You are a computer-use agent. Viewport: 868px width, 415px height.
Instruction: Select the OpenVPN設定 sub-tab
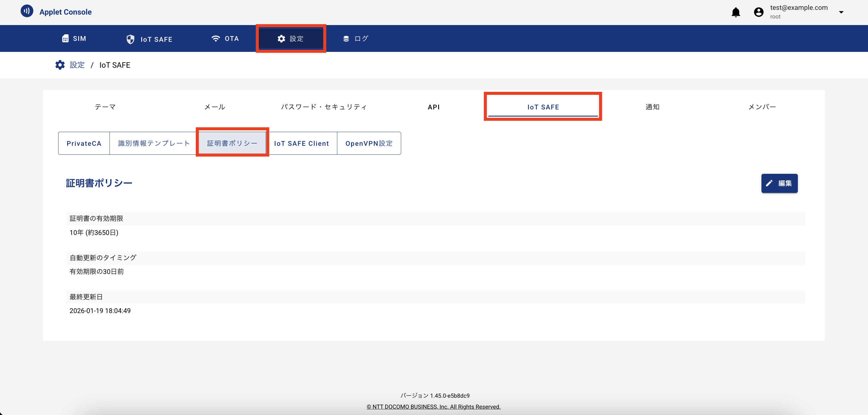[369, 143]
